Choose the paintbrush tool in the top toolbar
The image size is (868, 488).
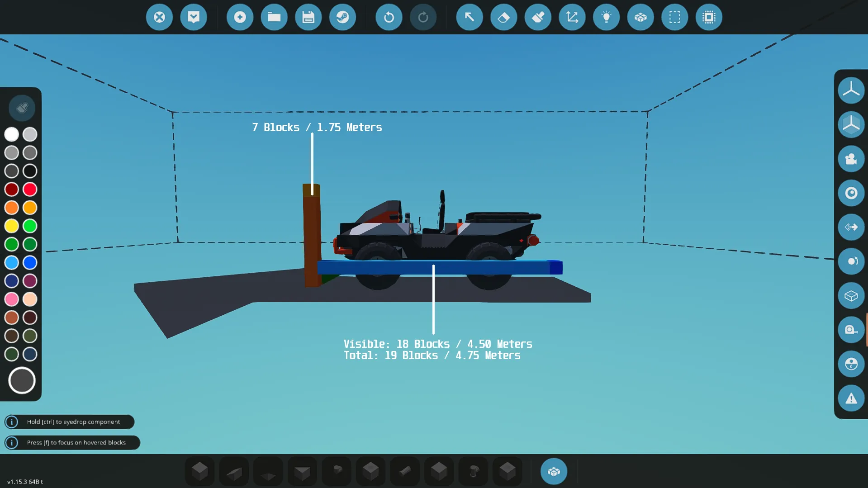pos(538,17)
